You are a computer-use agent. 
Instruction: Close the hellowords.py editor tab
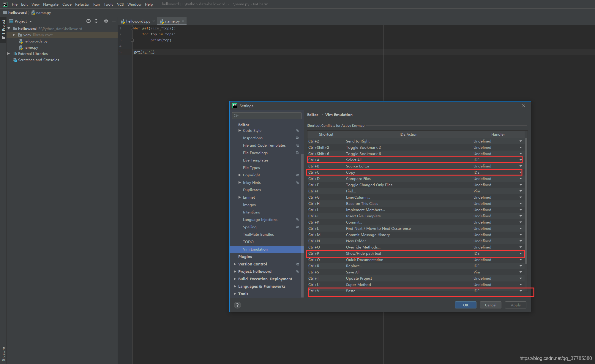coord(154,21)
